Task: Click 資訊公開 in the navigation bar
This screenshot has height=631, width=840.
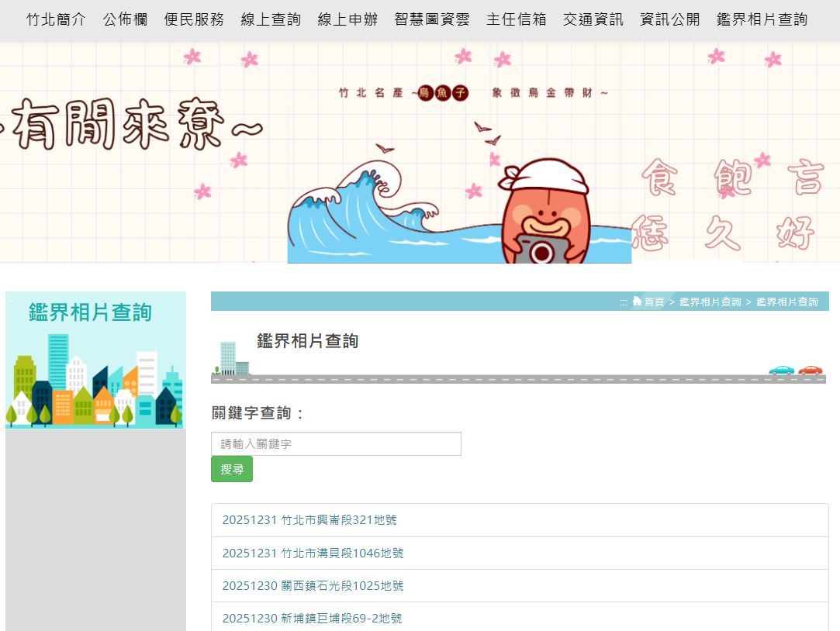Action: (x=670, y=20)
